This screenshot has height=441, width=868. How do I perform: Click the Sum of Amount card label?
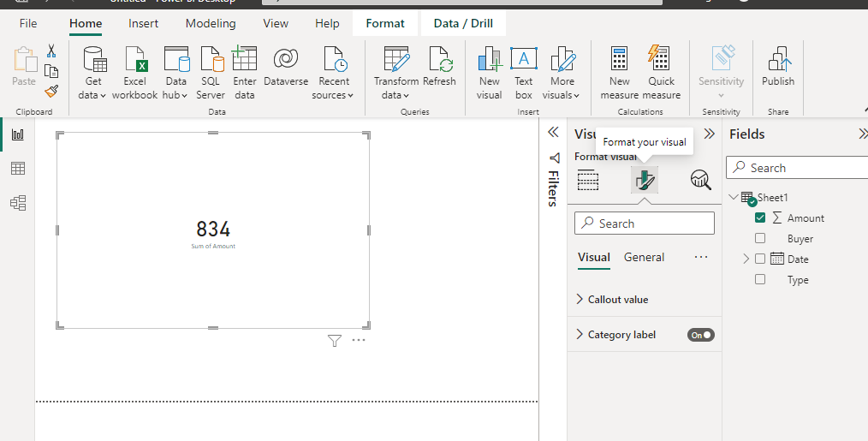coord(213,246)
